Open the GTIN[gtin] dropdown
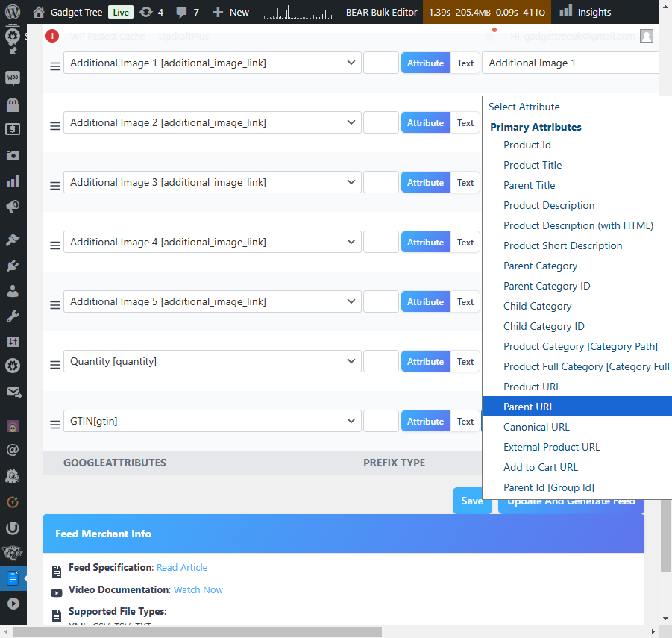Screen dimensions: 672x638 (x=213, y=421)
